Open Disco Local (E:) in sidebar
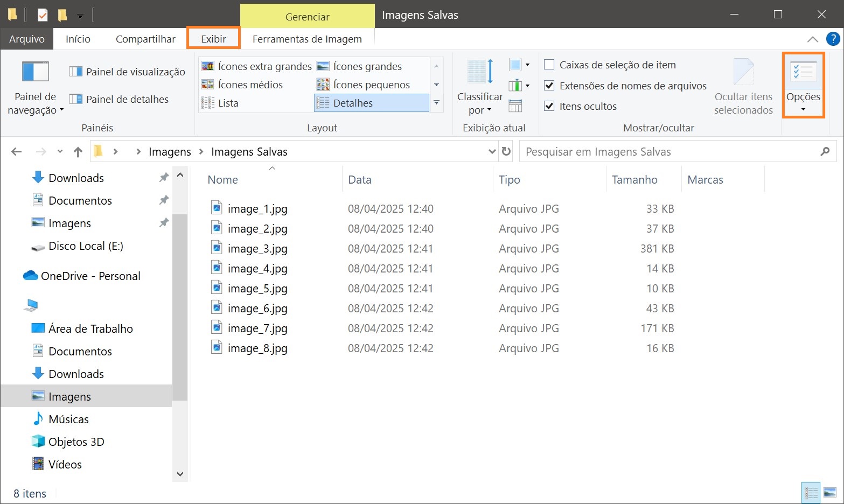 86,246
